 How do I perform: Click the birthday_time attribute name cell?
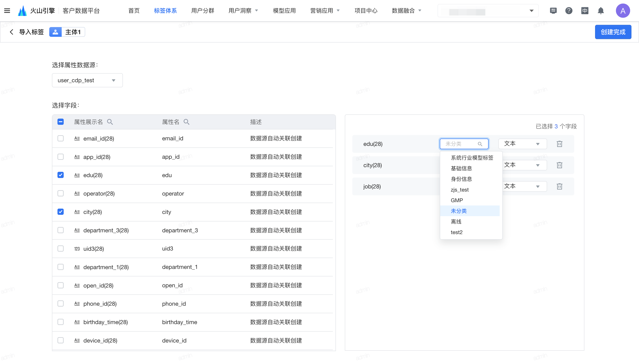tap(179, 322)
